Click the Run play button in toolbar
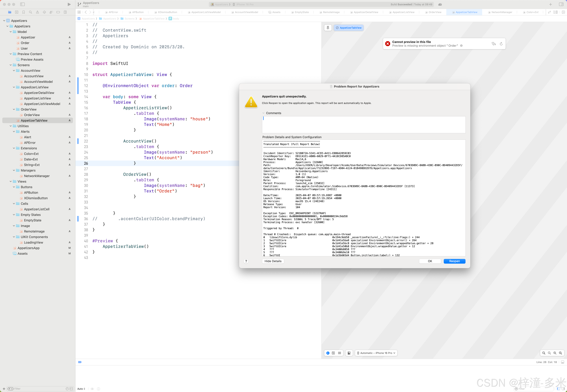567x392 pixels. click(x=69, y=4)
